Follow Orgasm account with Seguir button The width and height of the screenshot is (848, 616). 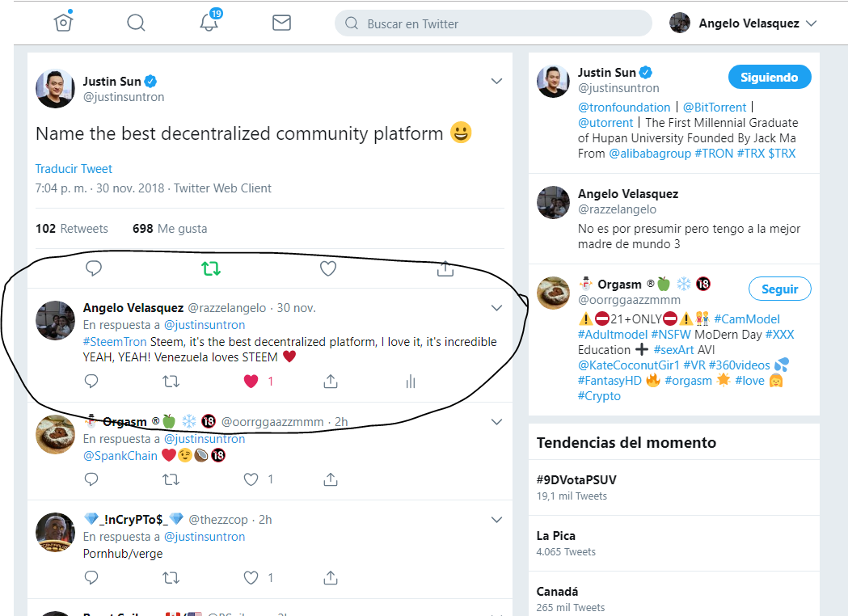point(780,289)
